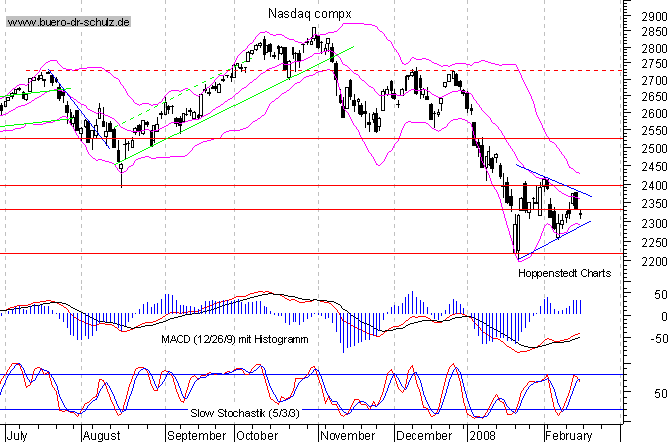
Task: Click the 2350 price axis value
Action: (x=655, y=204)
